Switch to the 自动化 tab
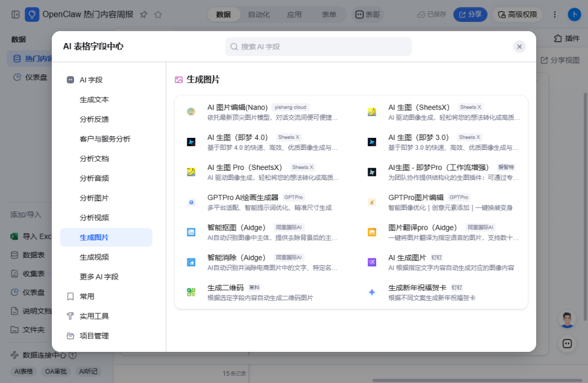Image resolution: width=588 pixels, height=383 pixels. click(259, 15)
